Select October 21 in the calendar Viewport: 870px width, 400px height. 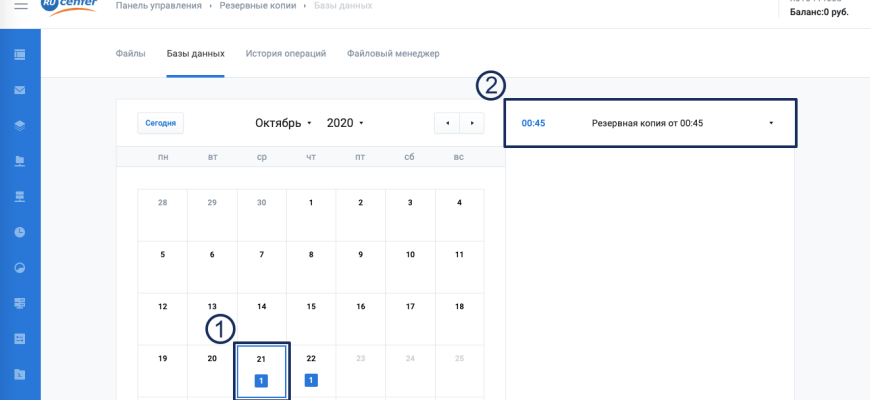tap(261, 370)
